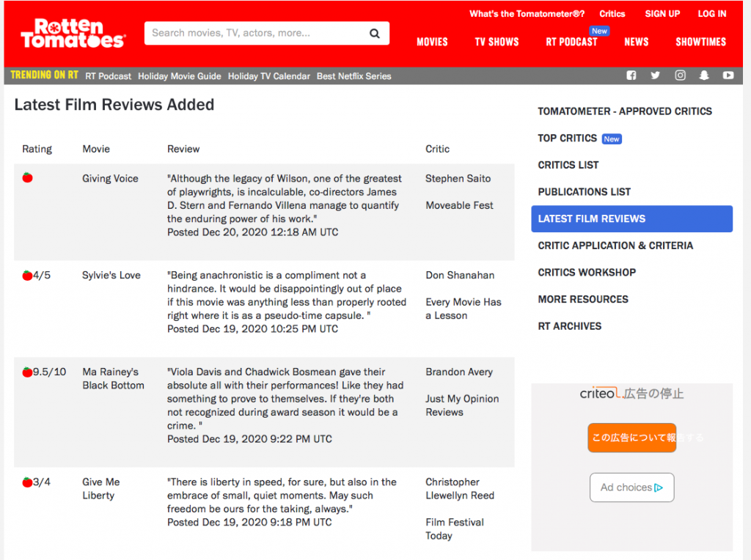Open the Instagram icon link

tap(680, 75)
